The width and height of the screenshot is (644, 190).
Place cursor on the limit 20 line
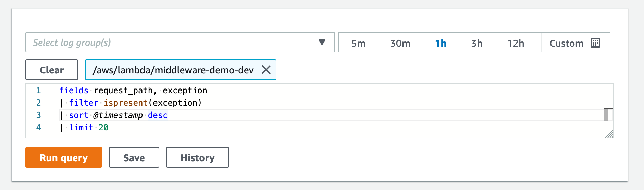pyautogui.click(x=84, y=128)
